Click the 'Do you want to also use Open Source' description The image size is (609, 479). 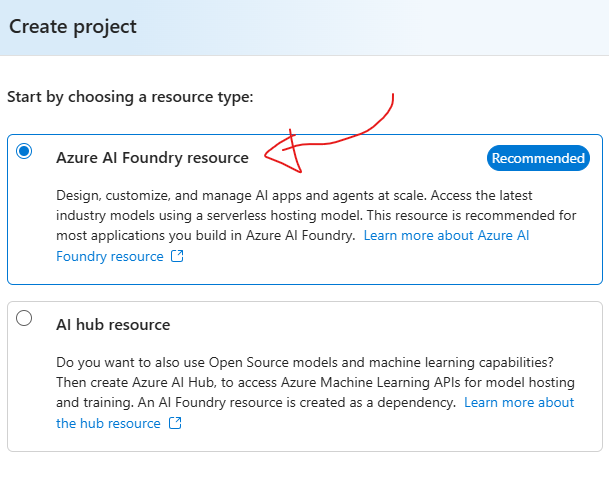[x=315, y=383]
